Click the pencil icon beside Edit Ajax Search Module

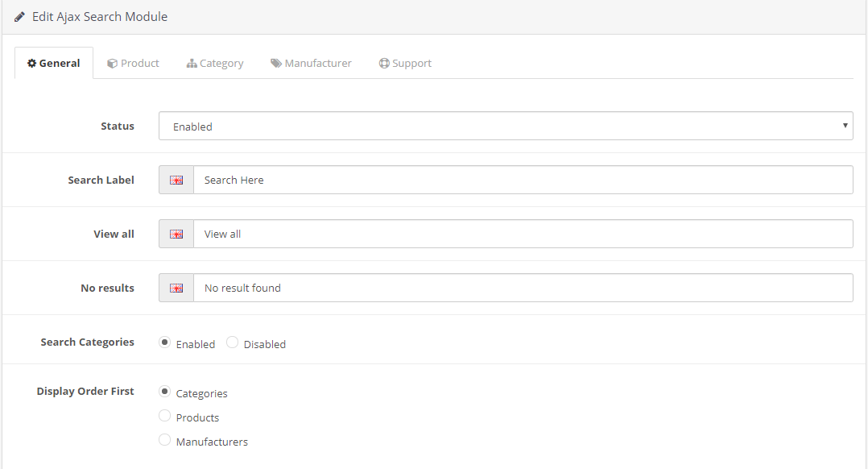coord(20,17)
